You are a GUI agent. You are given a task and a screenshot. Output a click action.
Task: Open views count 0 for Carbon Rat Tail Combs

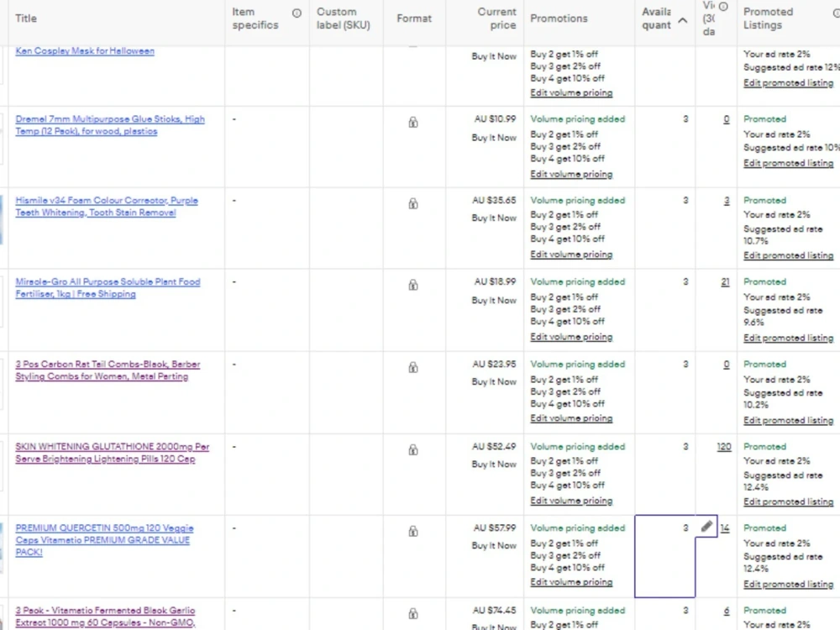pyautogui.click(x=727, y=365)
